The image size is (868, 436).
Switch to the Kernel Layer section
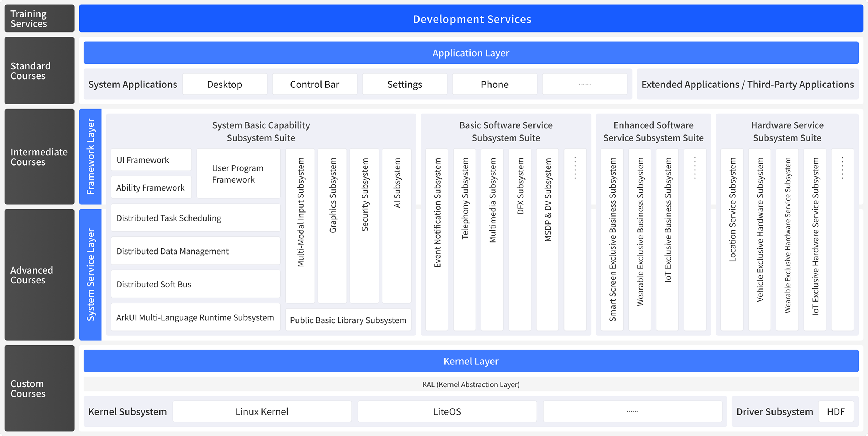471,360
